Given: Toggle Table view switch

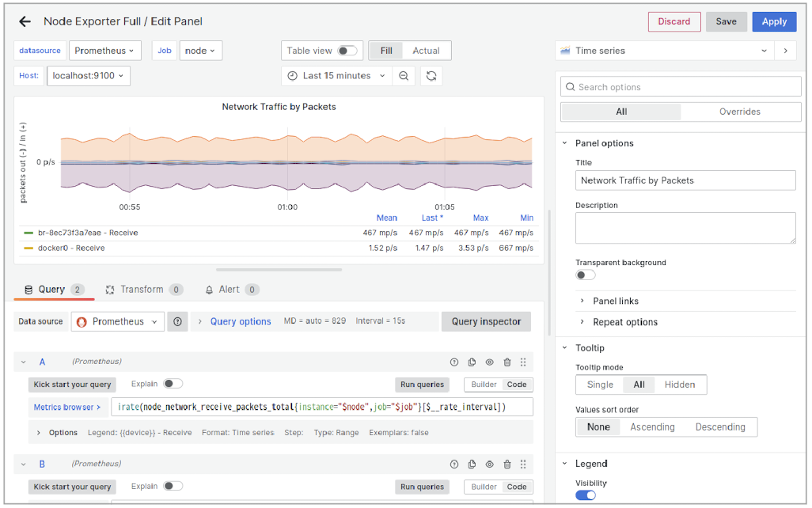Looking at the screenshot, I should (347, 51).
